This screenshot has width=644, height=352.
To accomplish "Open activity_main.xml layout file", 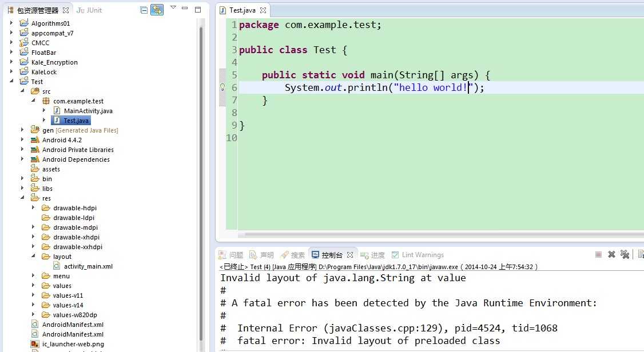I will point(83,266).
